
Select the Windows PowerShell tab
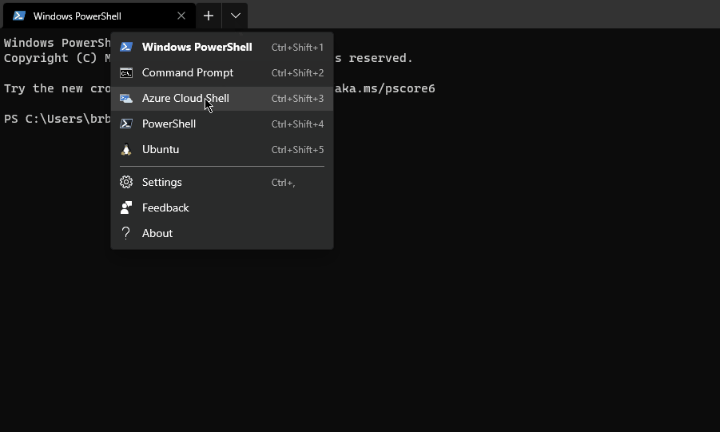click(99, 16)
